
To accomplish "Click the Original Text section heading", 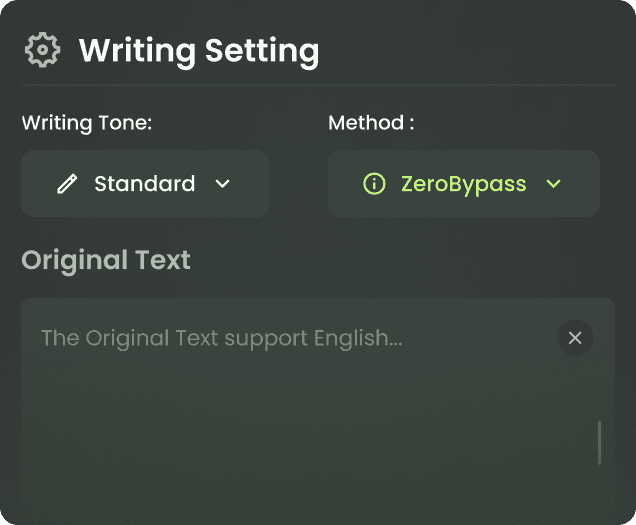I will 106,260.
